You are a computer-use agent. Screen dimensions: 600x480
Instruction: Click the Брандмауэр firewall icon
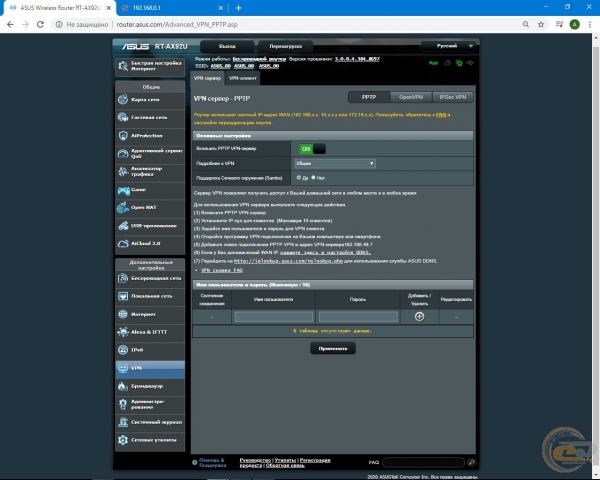[122, 385]
